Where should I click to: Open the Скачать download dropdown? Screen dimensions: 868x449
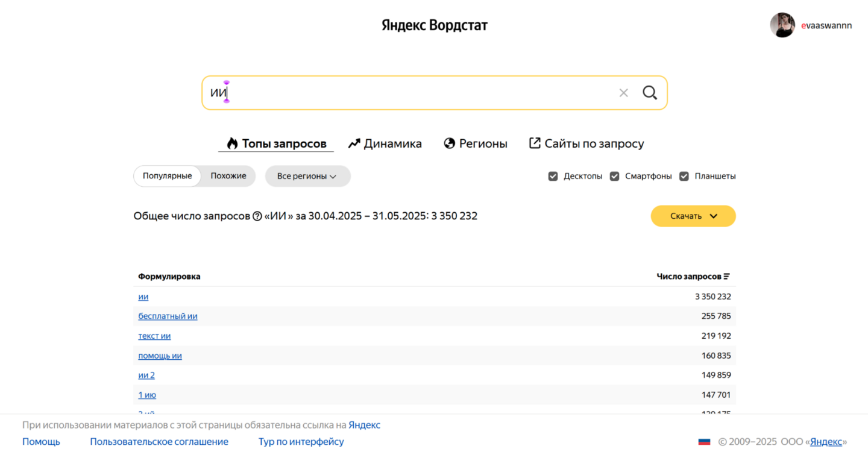click(693, 216)
